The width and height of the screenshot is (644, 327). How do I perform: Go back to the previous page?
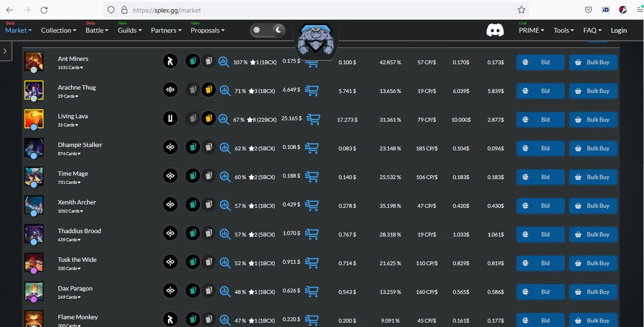[10, 10]
